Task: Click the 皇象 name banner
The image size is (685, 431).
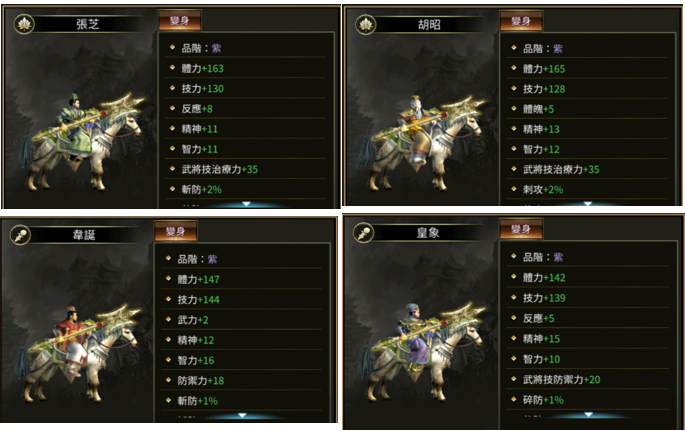Action: [428, 232]
